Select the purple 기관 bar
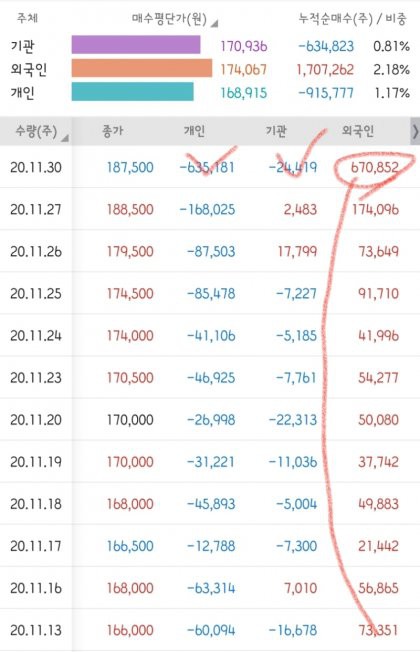Screen dimensions: 420x652 click(x=136, y=45)
